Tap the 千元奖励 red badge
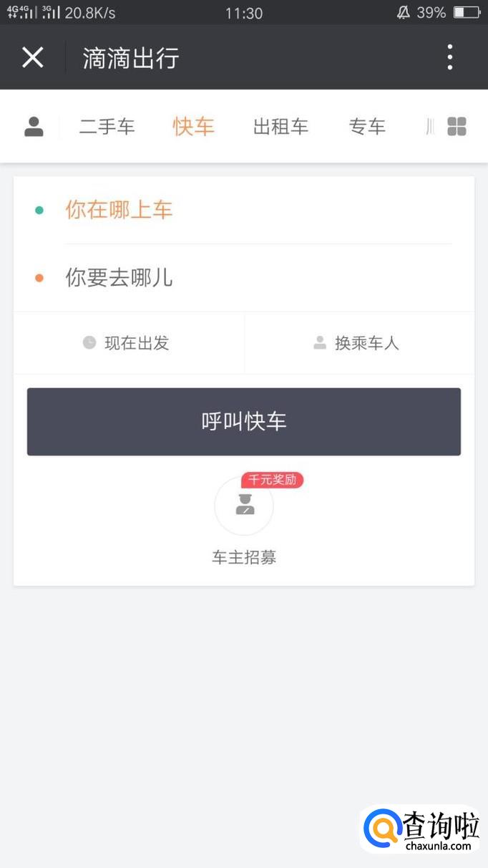 point(272,480)
